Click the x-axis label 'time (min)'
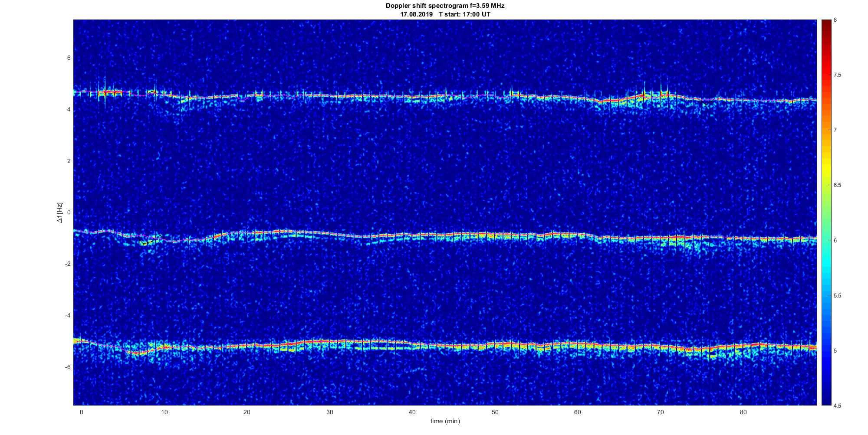The width and height of the screenshot is (868, 435). click(445, 421)
